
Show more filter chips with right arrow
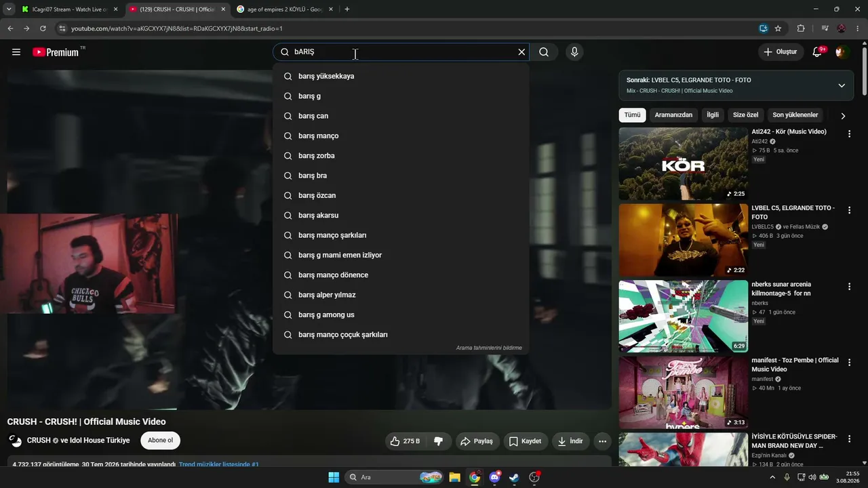843,116
